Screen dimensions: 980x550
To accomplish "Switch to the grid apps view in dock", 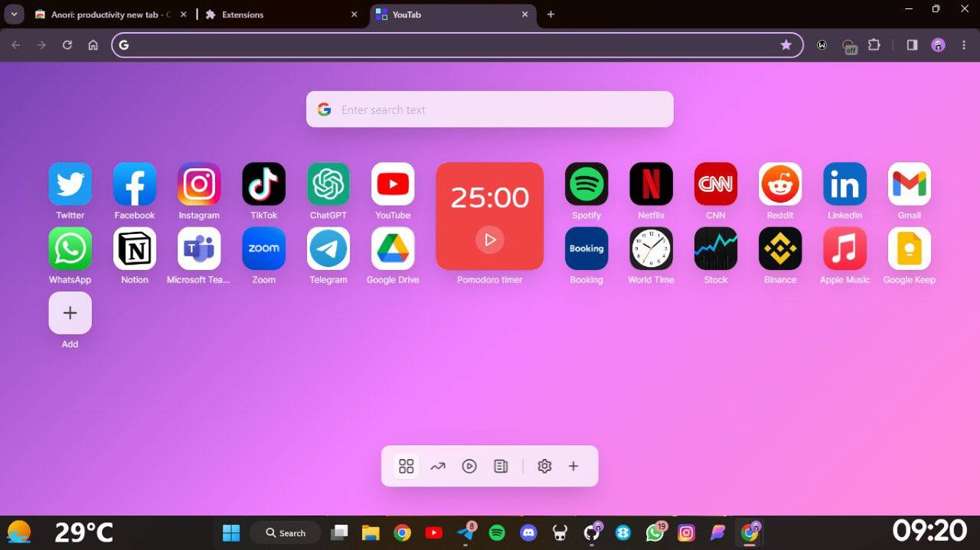I will (x=407, y=466).
